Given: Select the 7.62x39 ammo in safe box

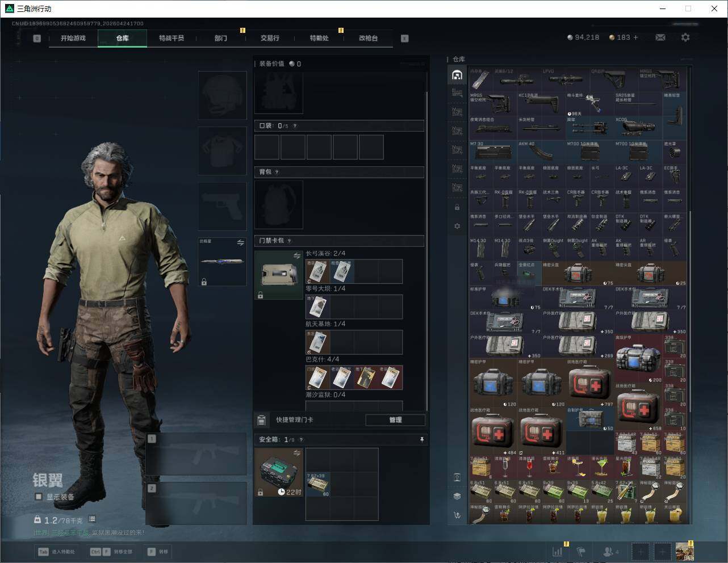Looking at the screenshot, I should click(x=318, y=485).
